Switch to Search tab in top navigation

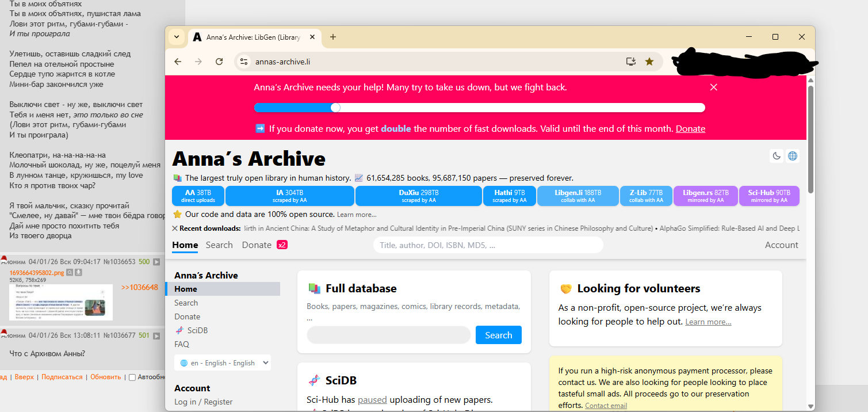point(219,245)
